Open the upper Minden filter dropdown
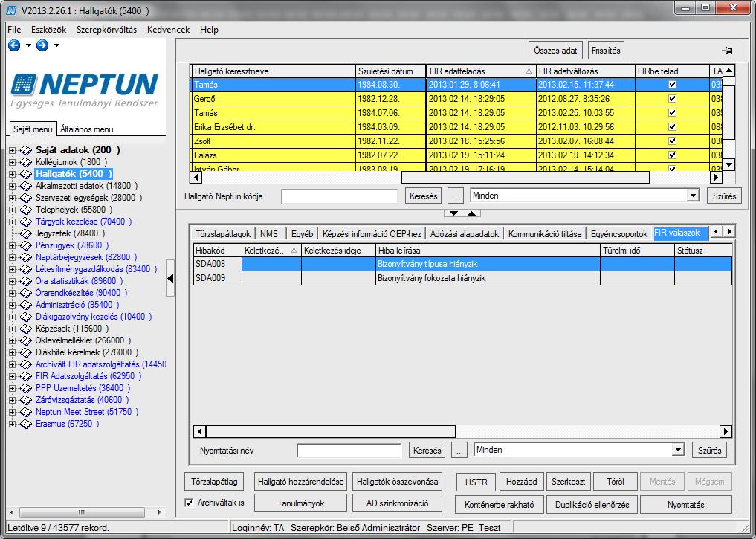The image size is (756, 539). tap(693, 196)
